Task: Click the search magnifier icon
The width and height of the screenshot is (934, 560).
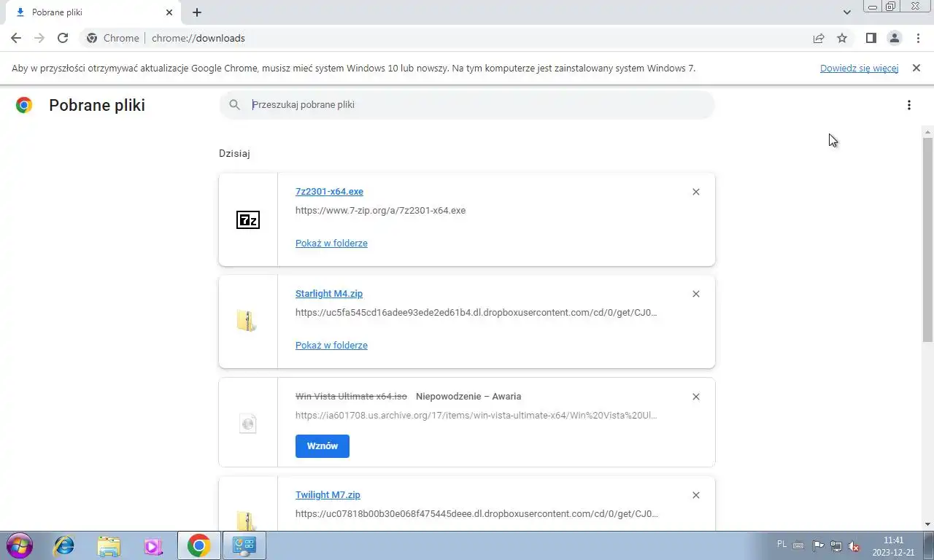Action: 234,104
